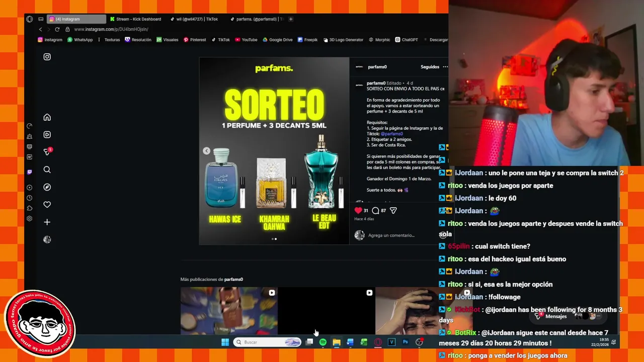Switch to parfams. (@parfams0) TikTok tab
The height and width of the screenshot is (362, 644).
pyautogui.click(x=257, y=19)
